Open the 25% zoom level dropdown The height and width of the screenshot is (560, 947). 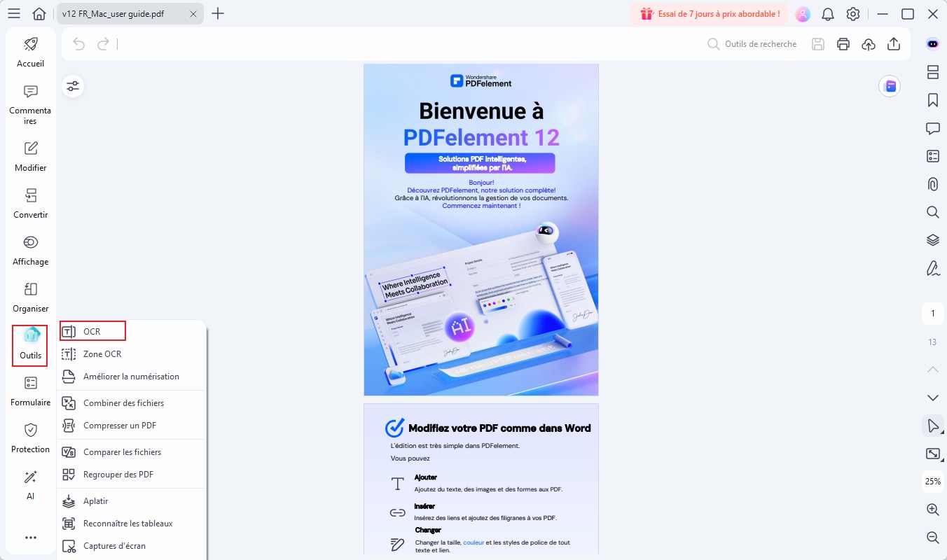pos(932,482)
